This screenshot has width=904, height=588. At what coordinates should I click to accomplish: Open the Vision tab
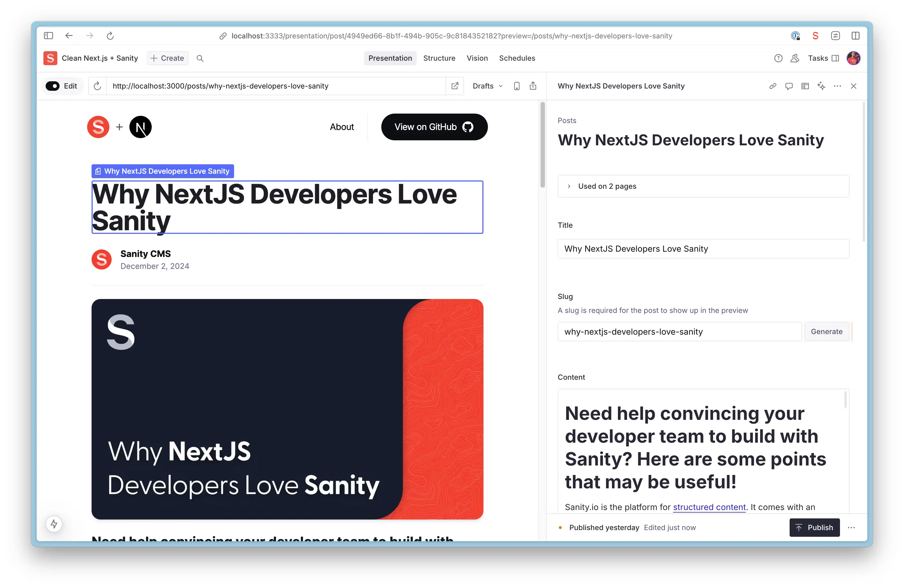(477, 58)
